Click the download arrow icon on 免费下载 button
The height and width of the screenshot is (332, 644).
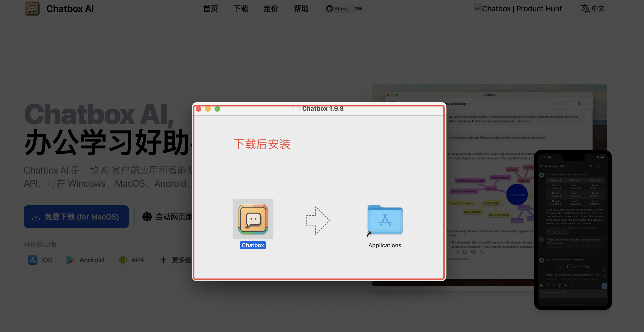coord(36,217)
